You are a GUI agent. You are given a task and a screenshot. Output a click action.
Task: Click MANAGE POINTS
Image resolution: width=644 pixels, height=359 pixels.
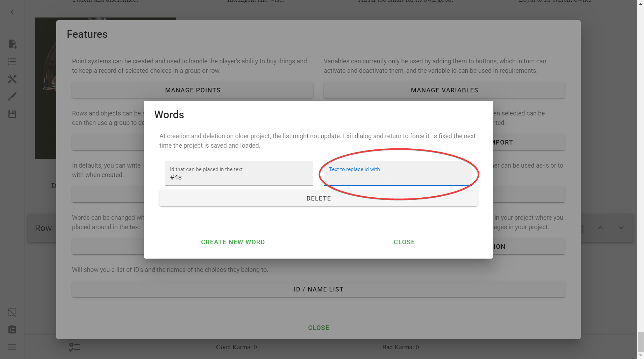tap(192, 90)
